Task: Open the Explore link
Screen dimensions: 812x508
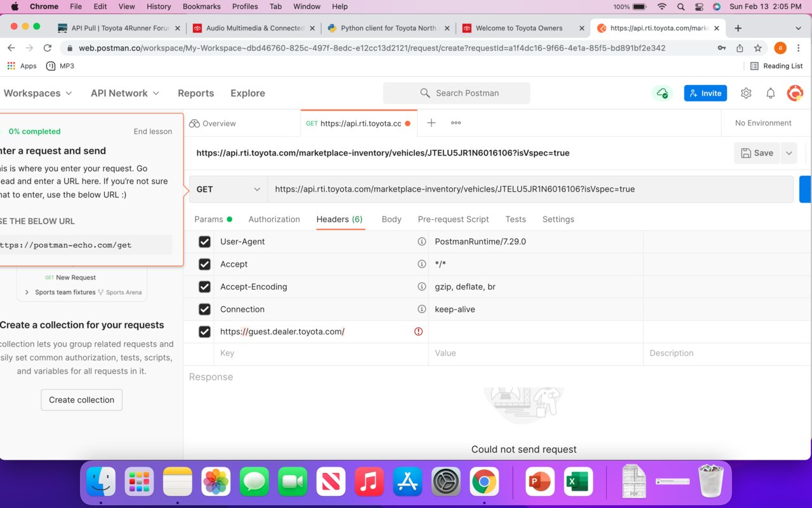Action: [x=248, y=93]
